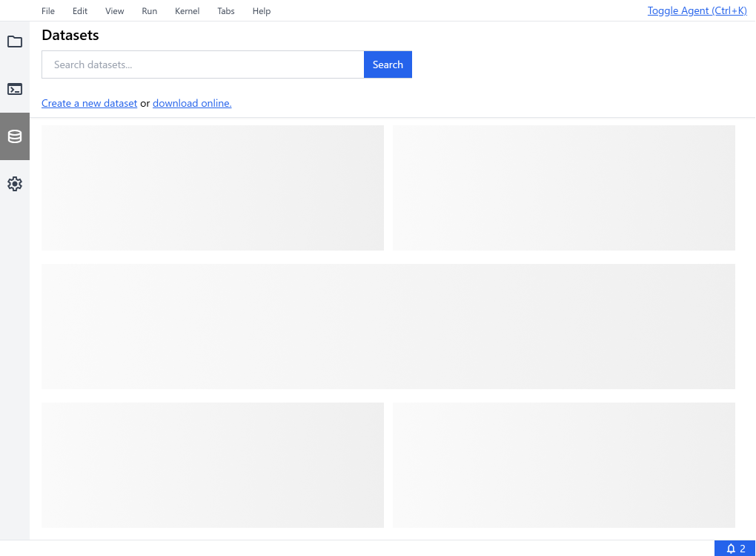Viewport: 756px width, 556px height.
Task: Follow the Create a new dataset link
Action: 89,103
